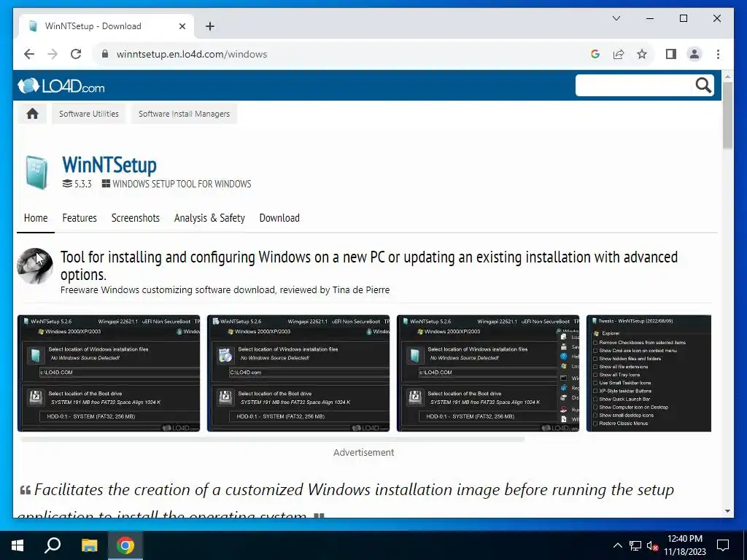The width and height of the screenshot is (747, 560).
Task: Switch to the Screenshots tab
Action: pos(135,217)
